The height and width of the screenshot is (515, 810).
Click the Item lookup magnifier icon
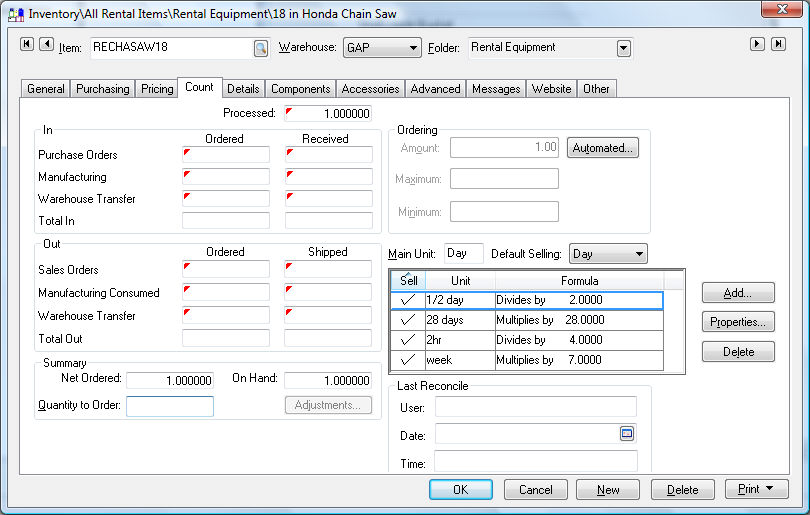[x=261, y=48]
